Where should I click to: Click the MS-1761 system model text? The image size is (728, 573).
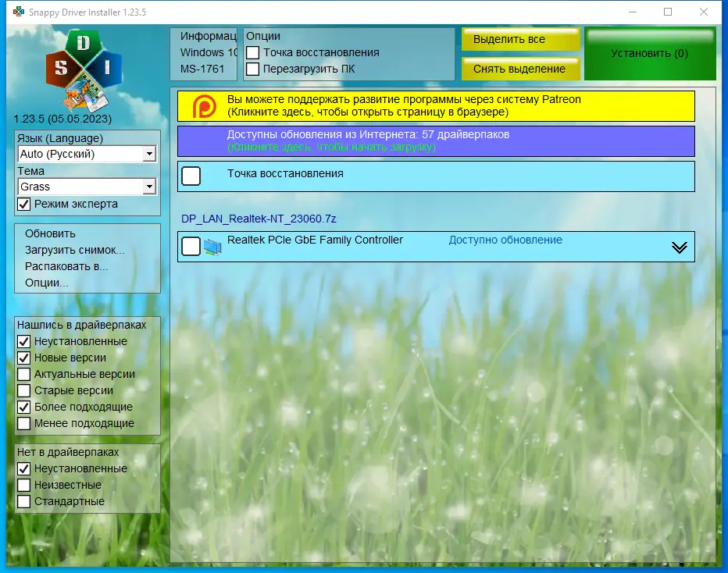point(202,69)
